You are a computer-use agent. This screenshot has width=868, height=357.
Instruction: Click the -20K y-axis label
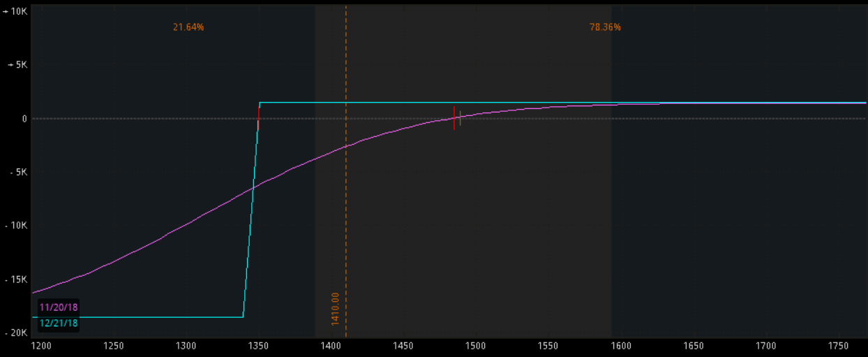coord(15,333)
